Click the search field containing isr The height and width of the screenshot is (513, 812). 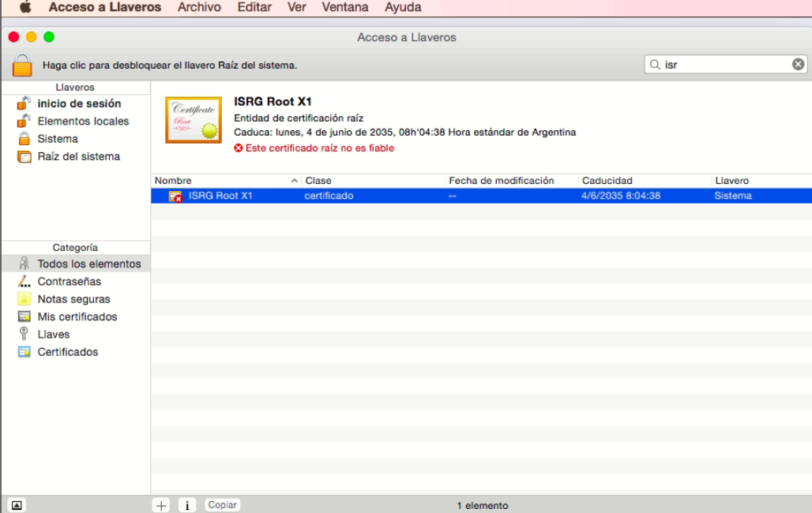click(726, 65)
